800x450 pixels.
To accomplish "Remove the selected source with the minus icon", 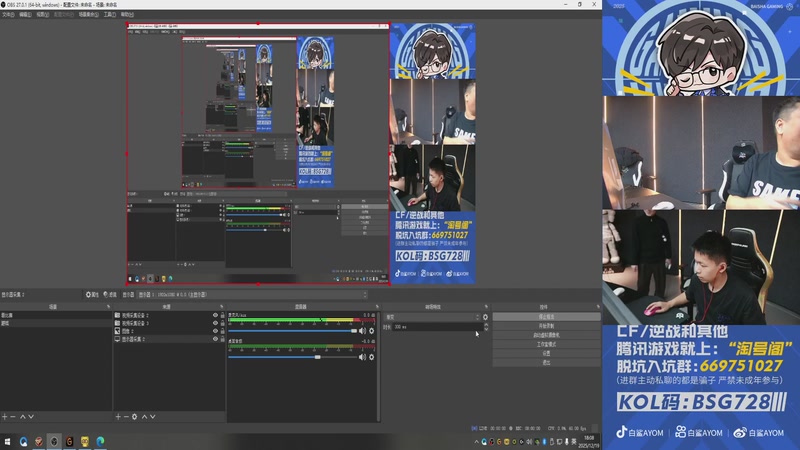I will [126, 417].
